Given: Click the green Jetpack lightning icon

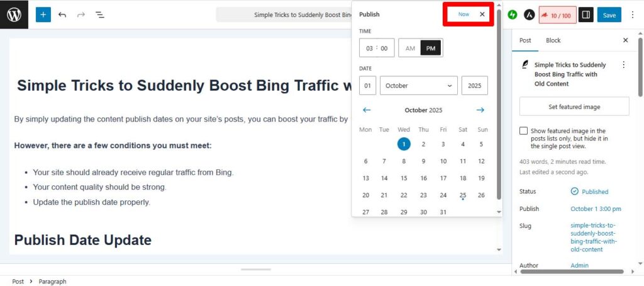Looking at the screenshot, I should (512, 15).
